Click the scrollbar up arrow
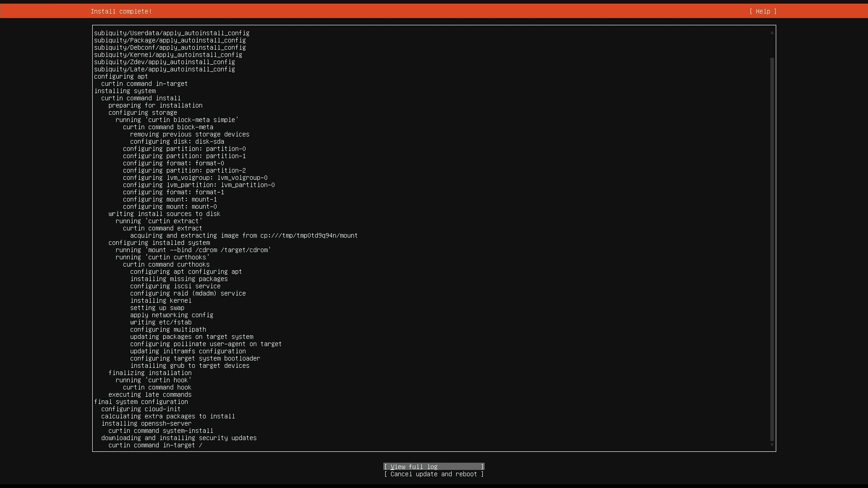 (x=771, y=32)
